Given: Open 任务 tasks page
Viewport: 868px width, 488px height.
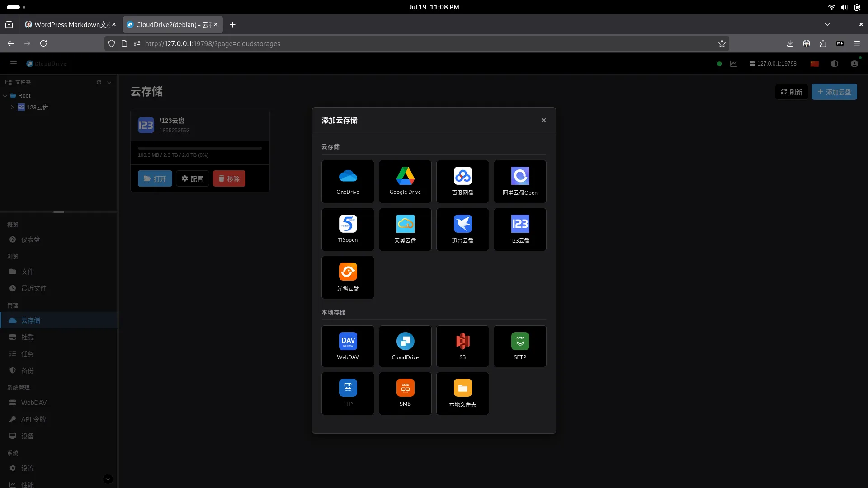Looking at the screenshot, I should coord(59,354).
